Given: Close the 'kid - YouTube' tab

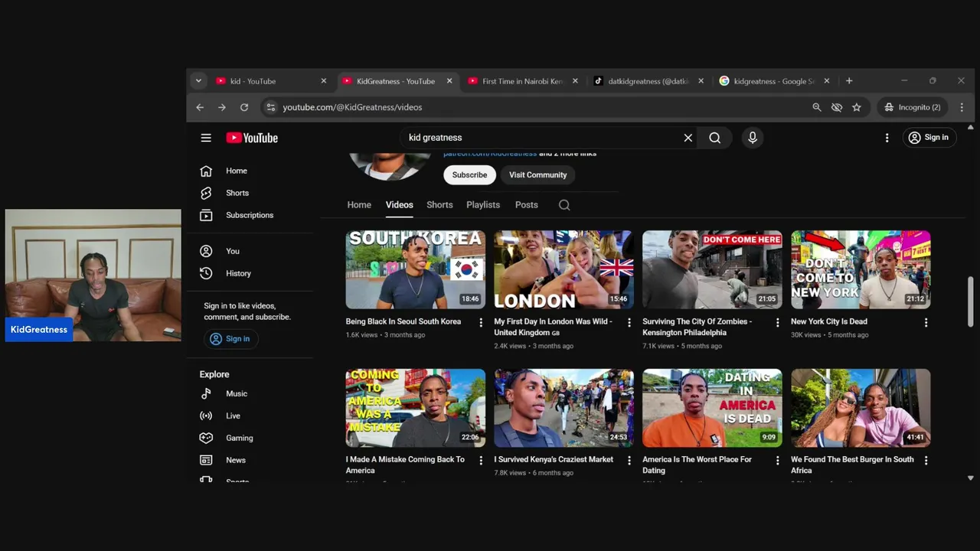Looking at the screenshot, I should [323, 81].
